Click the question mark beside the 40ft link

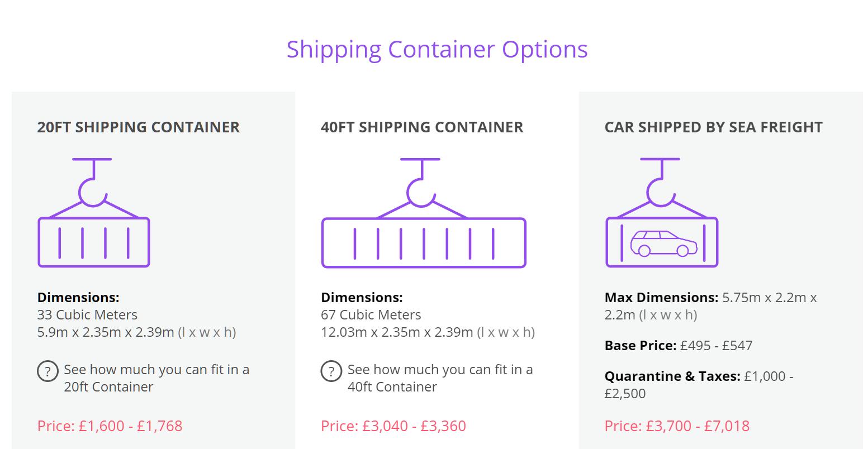[x=331, y=371]
